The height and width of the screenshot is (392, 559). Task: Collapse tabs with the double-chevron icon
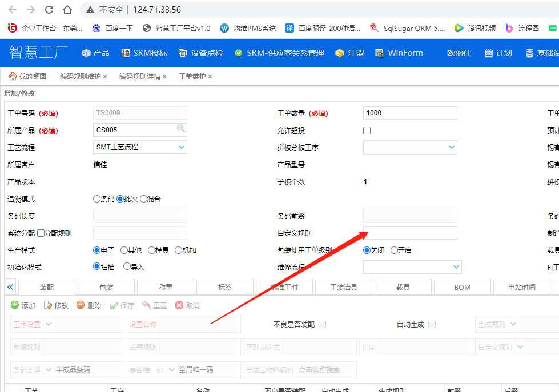pos(10,287)
